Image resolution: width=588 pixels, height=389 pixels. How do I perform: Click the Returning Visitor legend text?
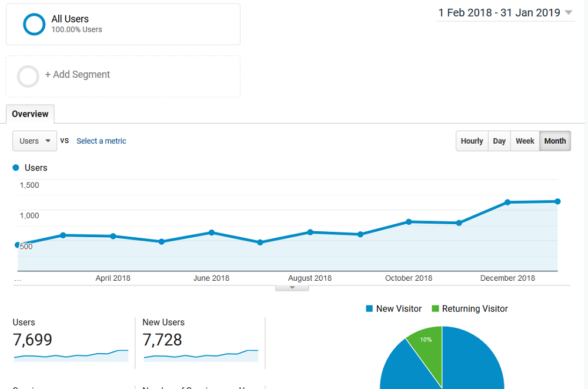point(475,308)
